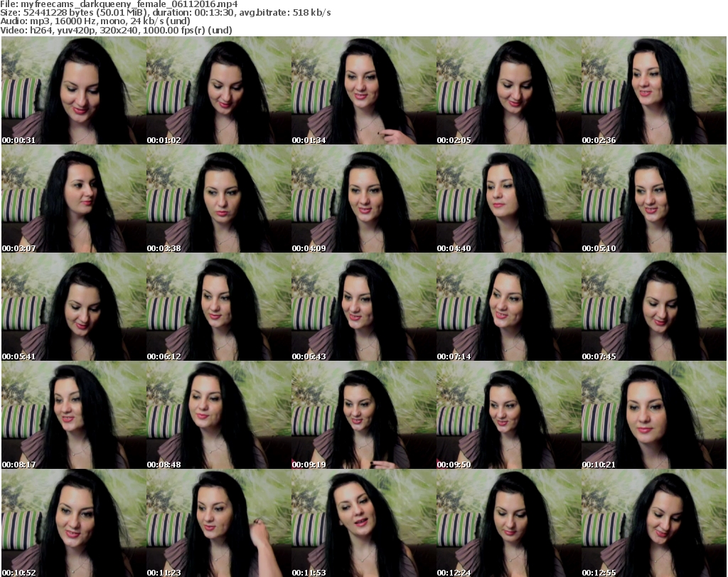Screen dimensions: 728x577
Task: View the frame stamped 00:10:52
Action: [x=74, y=523]
